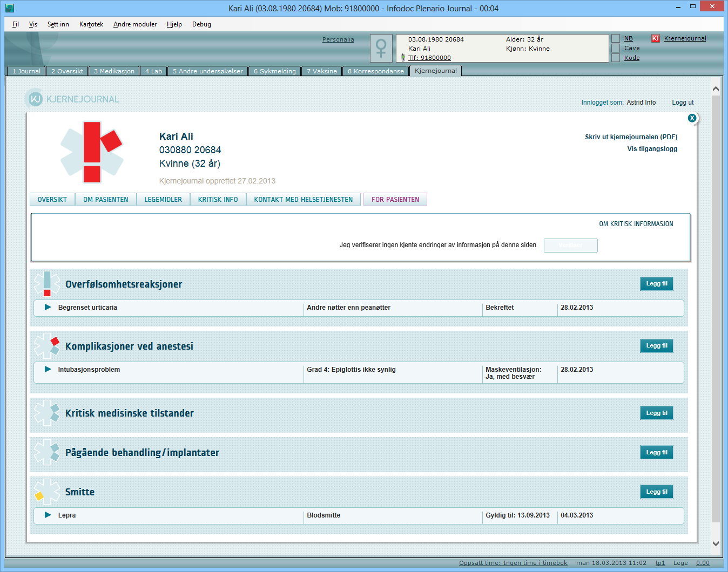
Task: Click the large red exclamation star icon
Action: [92, 152]
